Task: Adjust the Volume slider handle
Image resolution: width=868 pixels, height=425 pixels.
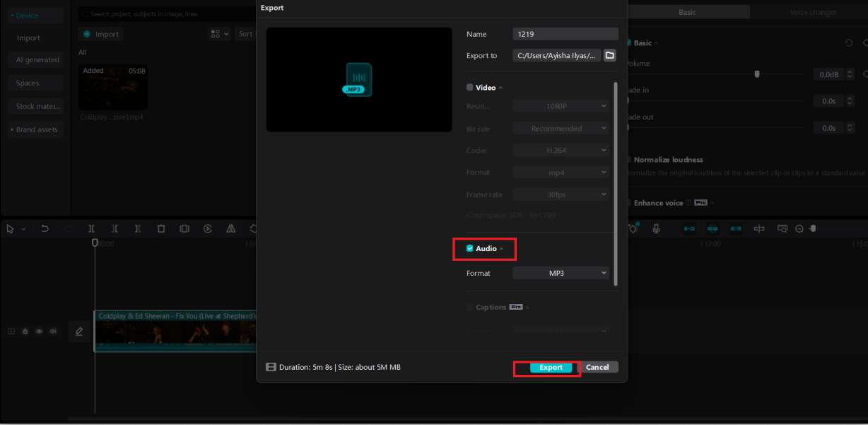Action: click(x=757, y=74)
